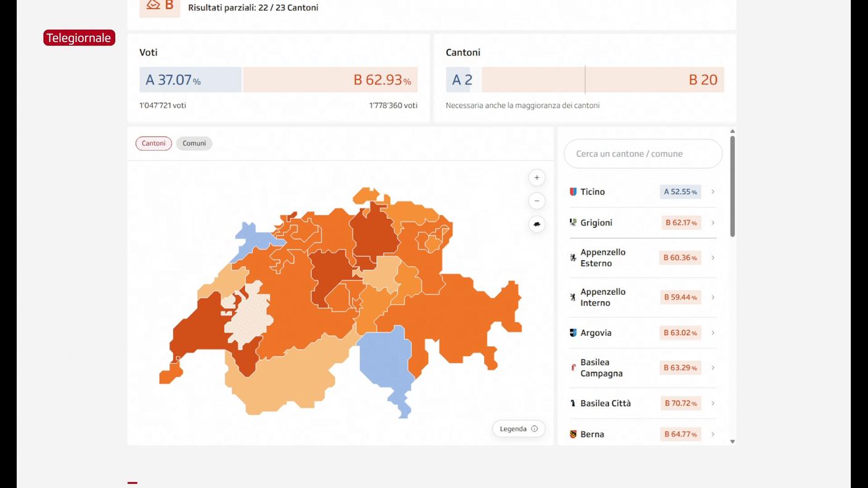
Task: Switch map to Comuni view
Action: point(194,144)
